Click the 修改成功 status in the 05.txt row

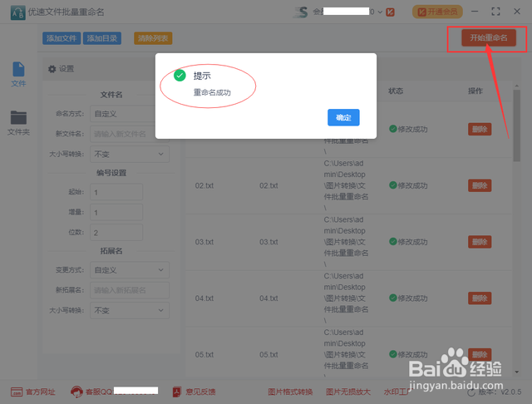point(408,354)
